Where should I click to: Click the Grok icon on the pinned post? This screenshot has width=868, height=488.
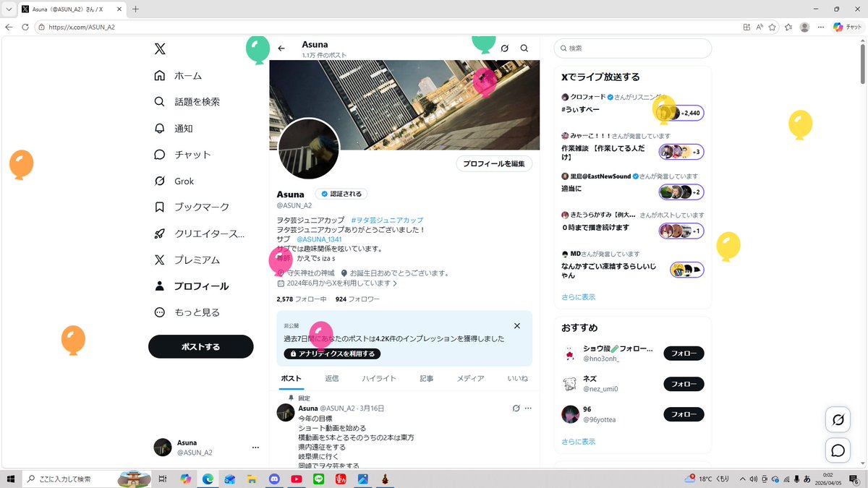(x=516, y=408)
